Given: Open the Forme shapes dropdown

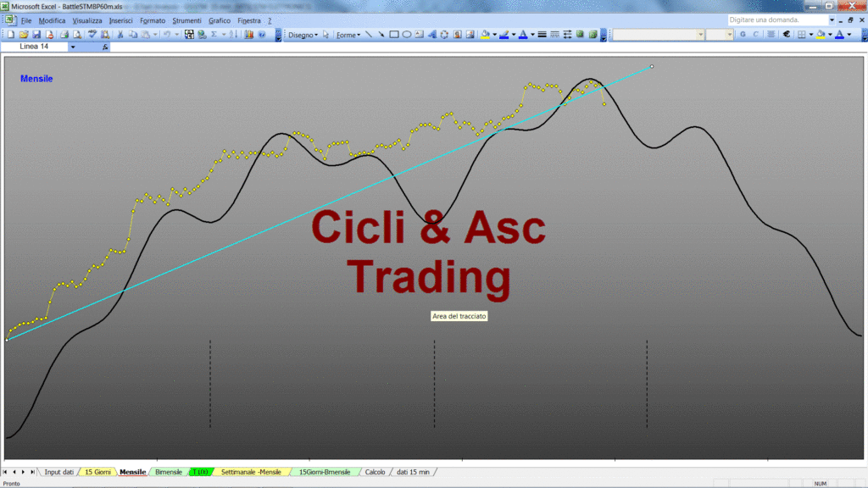Looking at the screenshot, I should click(348, 35).
